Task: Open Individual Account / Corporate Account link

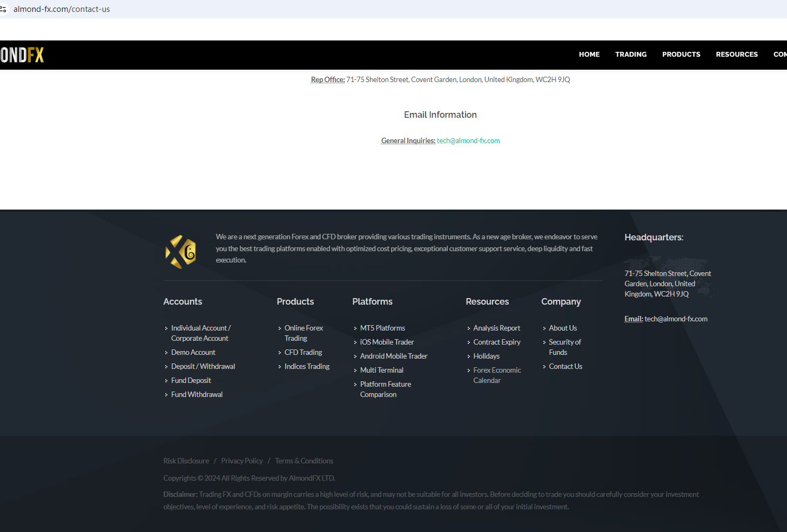Action: point(201,333)
